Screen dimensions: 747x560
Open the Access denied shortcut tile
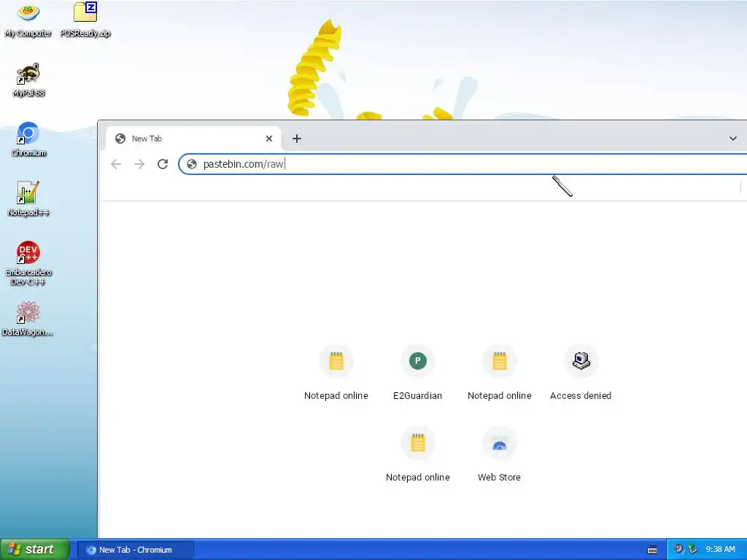581,373
